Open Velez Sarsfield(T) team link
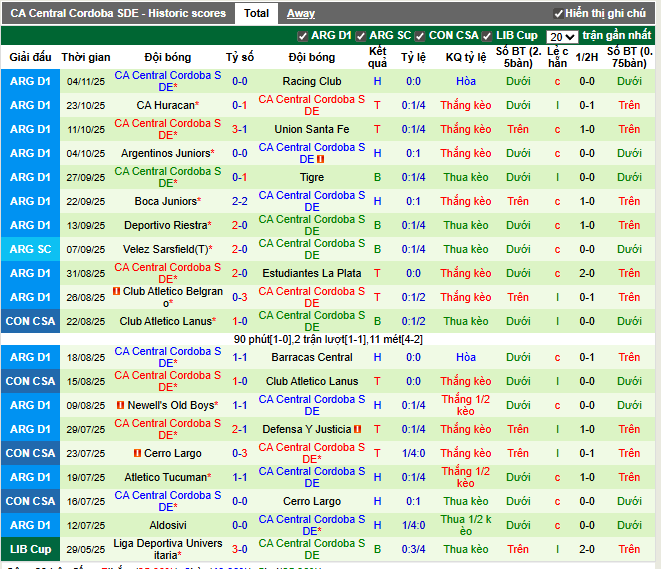 coord(166,250)
